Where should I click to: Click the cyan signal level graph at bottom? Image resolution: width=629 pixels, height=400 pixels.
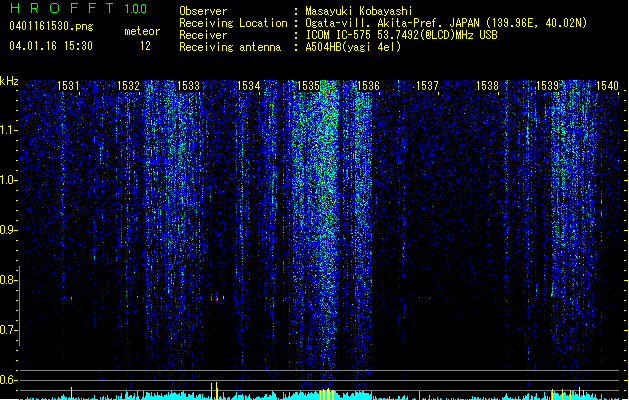click(x=319, y=395)
